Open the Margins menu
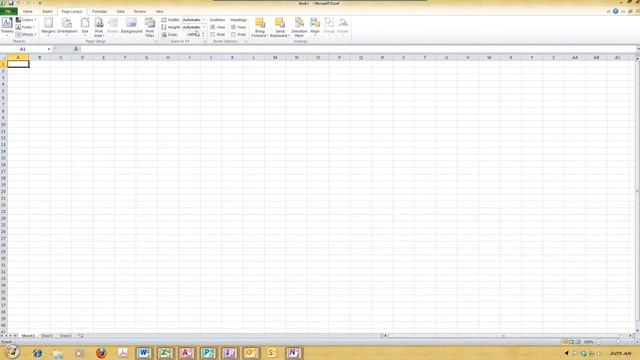 [48, 27]
